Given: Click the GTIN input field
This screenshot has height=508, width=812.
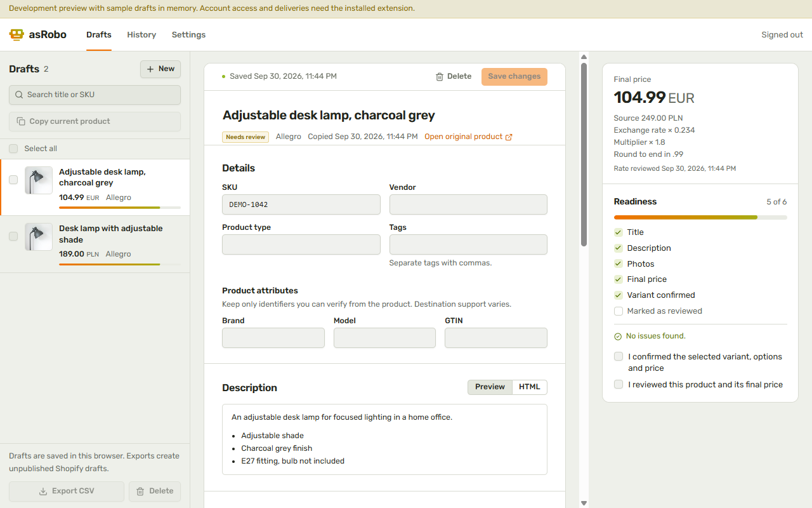Looking at the screenshot, I should [x=496, y=338].
